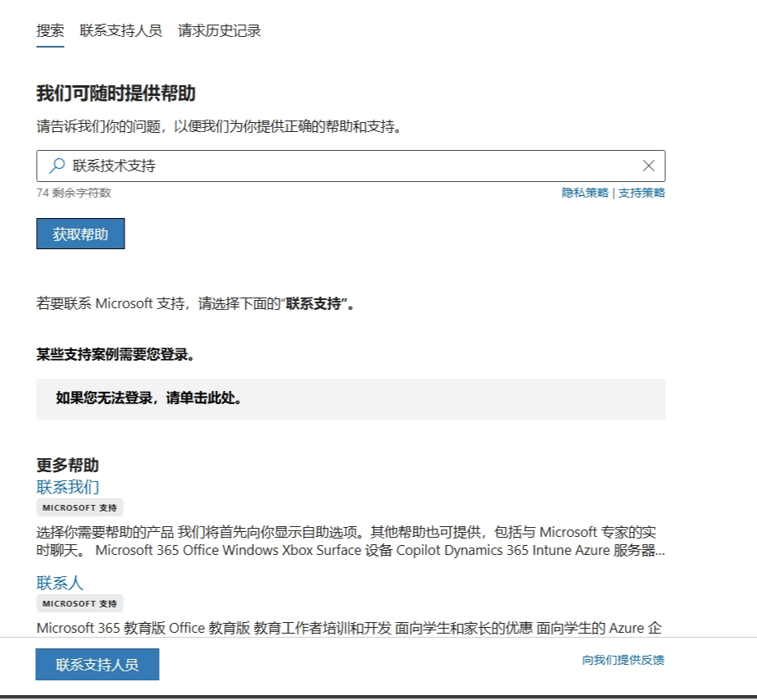Image resolution: width=757 pixels, height=700 pixels.
Task: Switch to the 搜索 tab
Action: click(50, 31)
